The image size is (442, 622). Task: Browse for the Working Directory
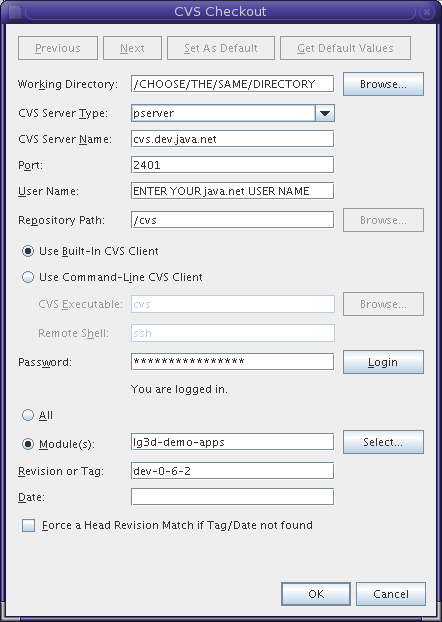point(383,84)
